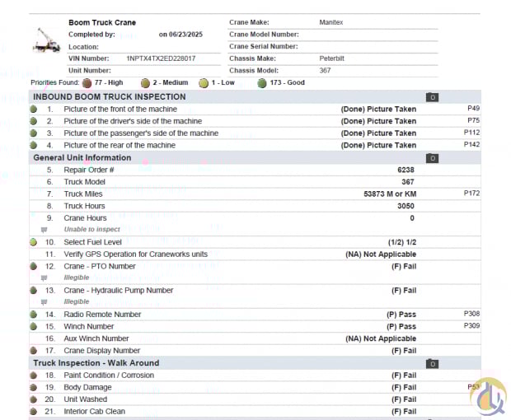This screenshot has width=511, height=420.
Task: Click the 'Unable to inspect' comment text
Action: (92, 229)
